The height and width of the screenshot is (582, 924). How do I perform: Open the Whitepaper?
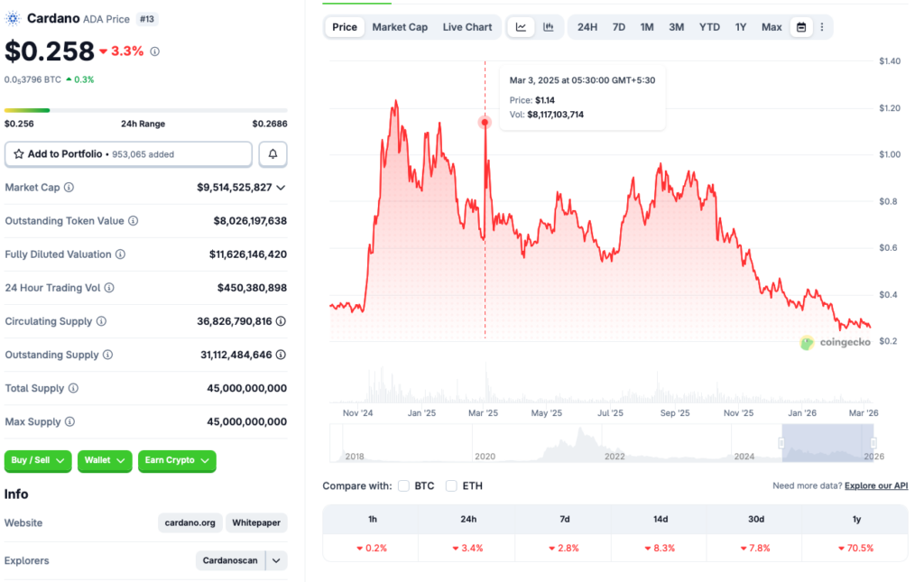[x=258, y=522]
